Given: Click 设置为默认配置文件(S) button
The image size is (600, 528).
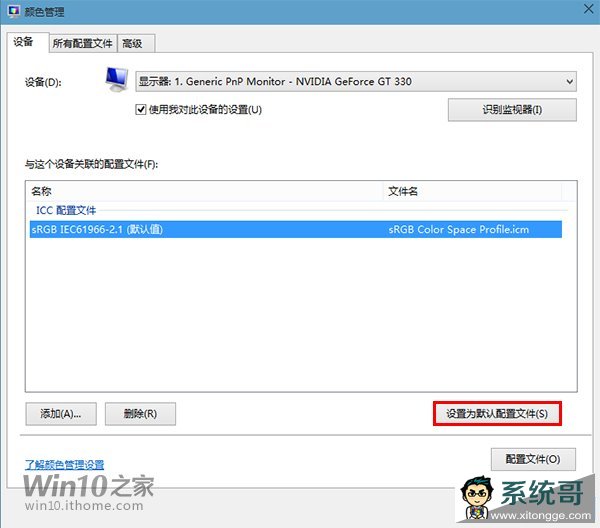Looking at the screenshot, I should (x=497, y=414).
